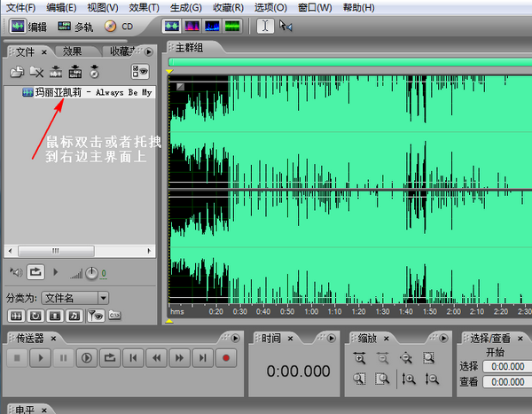Click left arrow of file list scrollbar
The image size is (532, 414).
tap(10, 251)
